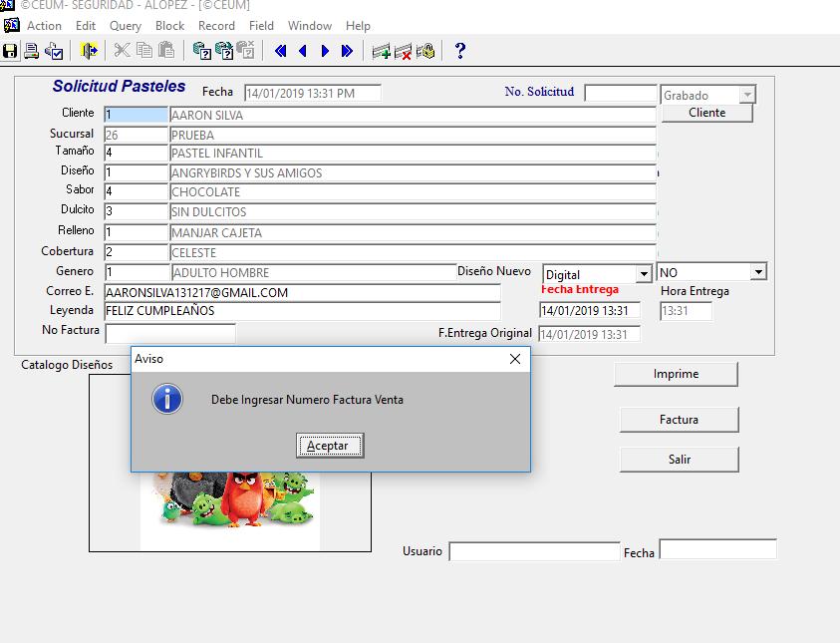Click the Print icon in toolbar
Screen dimensions: 840x643
32,51
